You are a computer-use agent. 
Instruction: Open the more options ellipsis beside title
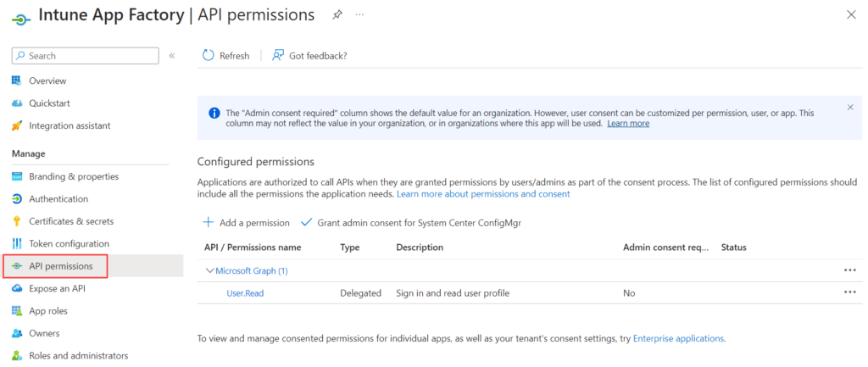(359, 14)
